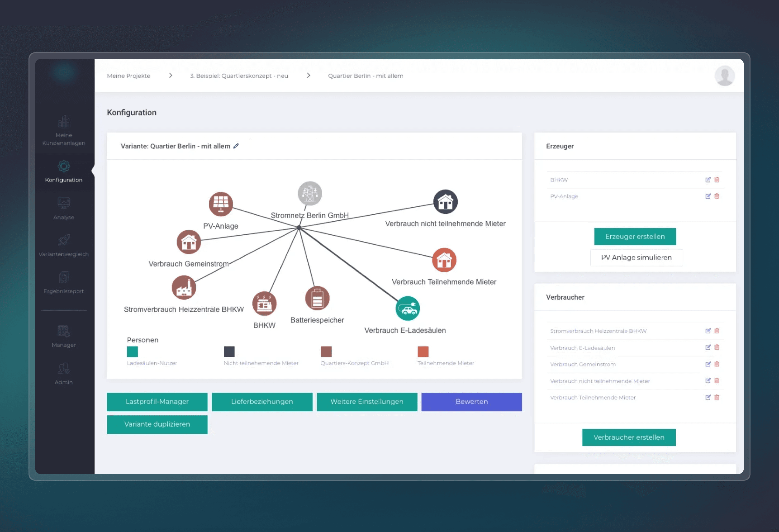Open the Lastprofil-Manager

pos(157,402)
